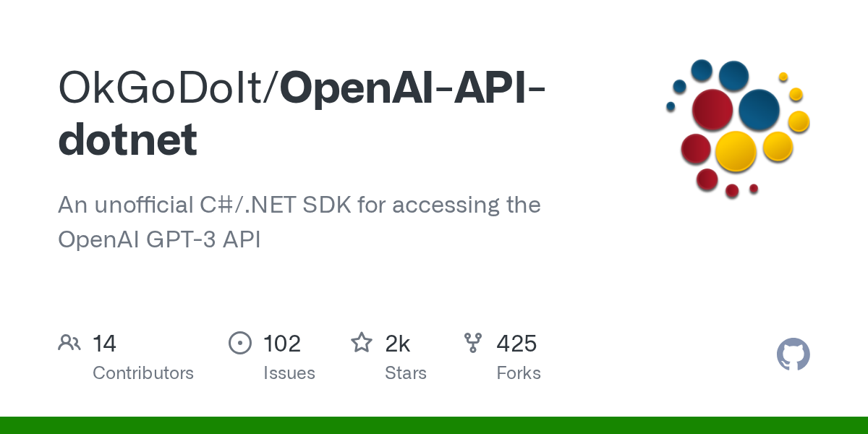The width and height of the screenshot is (868, 434).
Task: Click the contributors count 14
Action: click(105, 344)
